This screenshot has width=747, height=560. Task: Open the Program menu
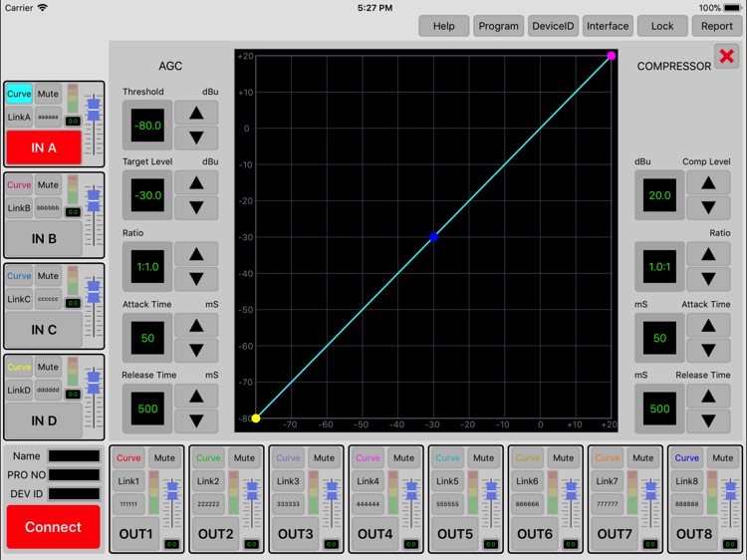(498, 26)
